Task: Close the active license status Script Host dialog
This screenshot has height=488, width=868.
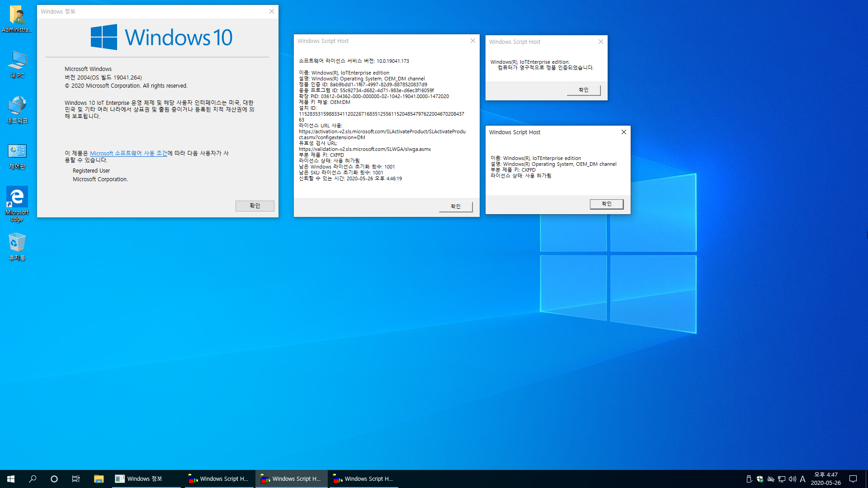Action: 624,132
